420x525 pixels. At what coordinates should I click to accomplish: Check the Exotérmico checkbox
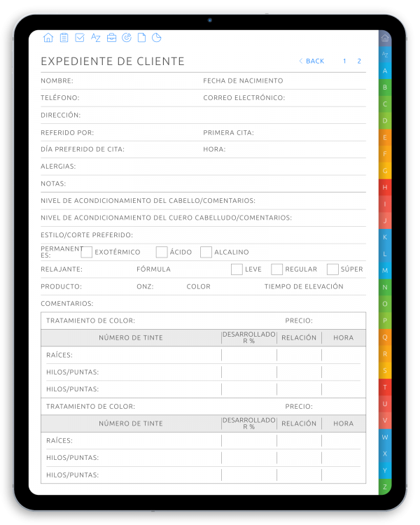86,252
